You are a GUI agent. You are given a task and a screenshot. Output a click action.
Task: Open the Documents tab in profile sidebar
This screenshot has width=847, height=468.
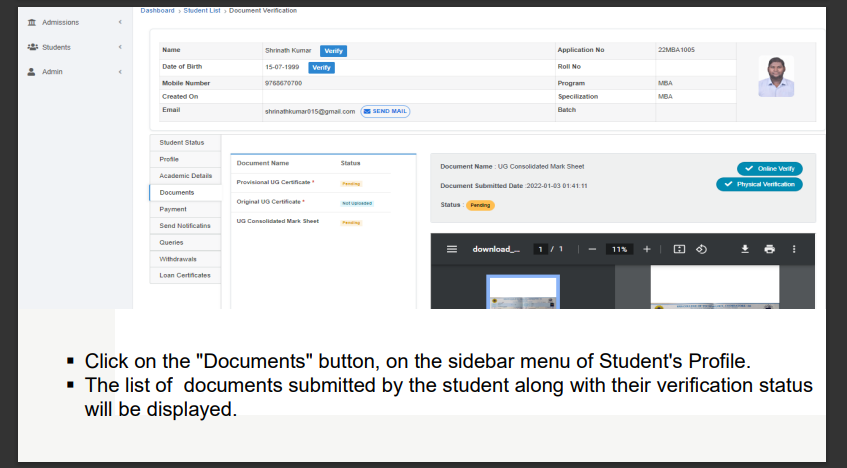point(177,192)
